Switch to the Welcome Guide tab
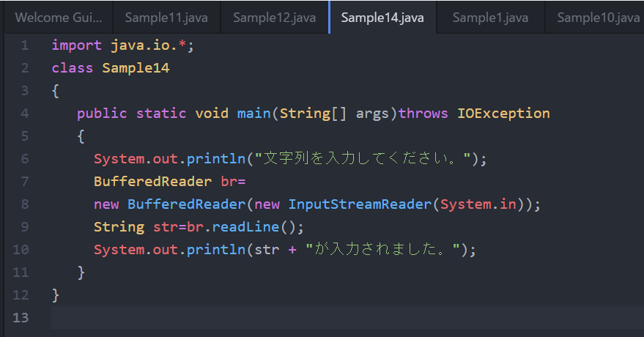The height and width of the screenshot is (337, 644). [x=59, y=18]
